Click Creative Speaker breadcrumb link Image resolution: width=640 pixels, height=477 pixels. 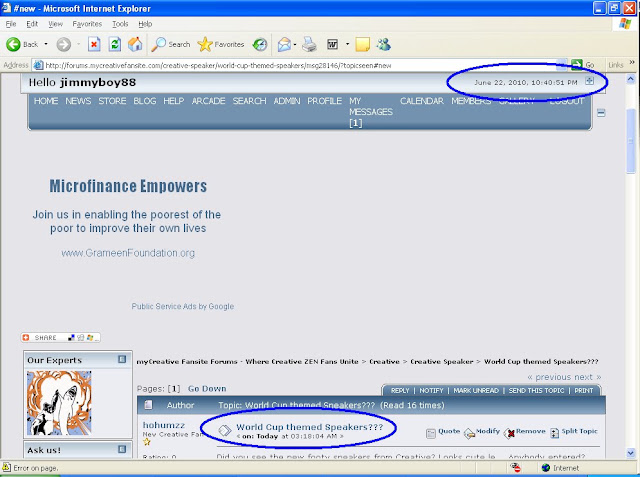pos(442,362)
